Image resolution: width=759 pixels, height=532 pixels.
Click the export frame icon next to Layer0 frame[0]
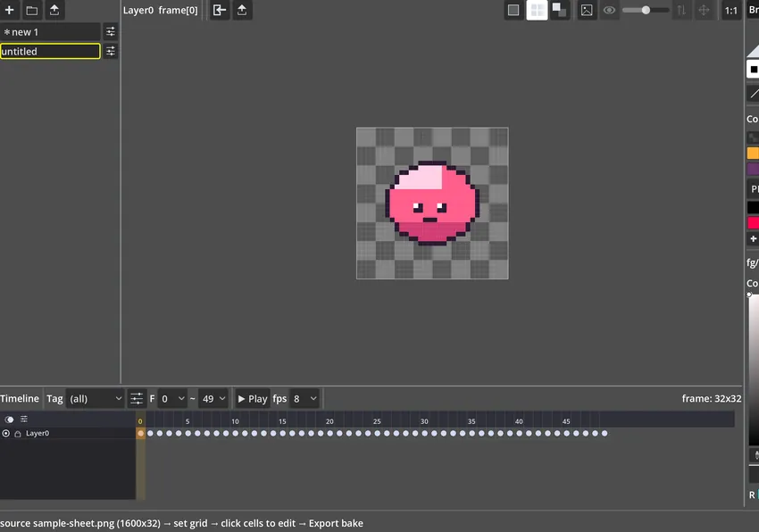[x=242, y=10]
